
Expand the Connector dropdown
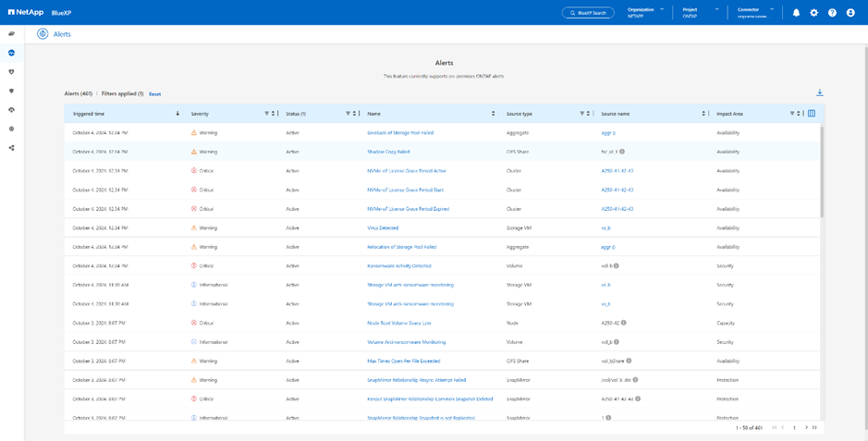point(772,9)
